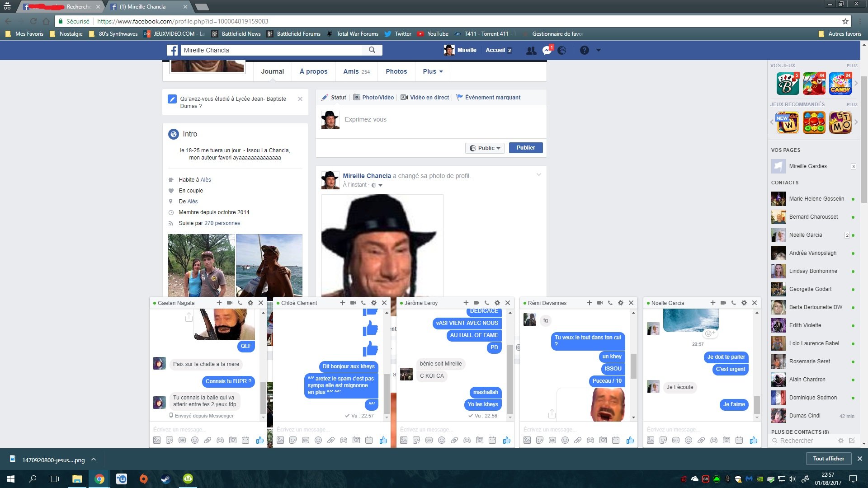
Task: Dismiss the Lycée Jean-Baptiste Dumas question
Action: (x=300, y=99)
